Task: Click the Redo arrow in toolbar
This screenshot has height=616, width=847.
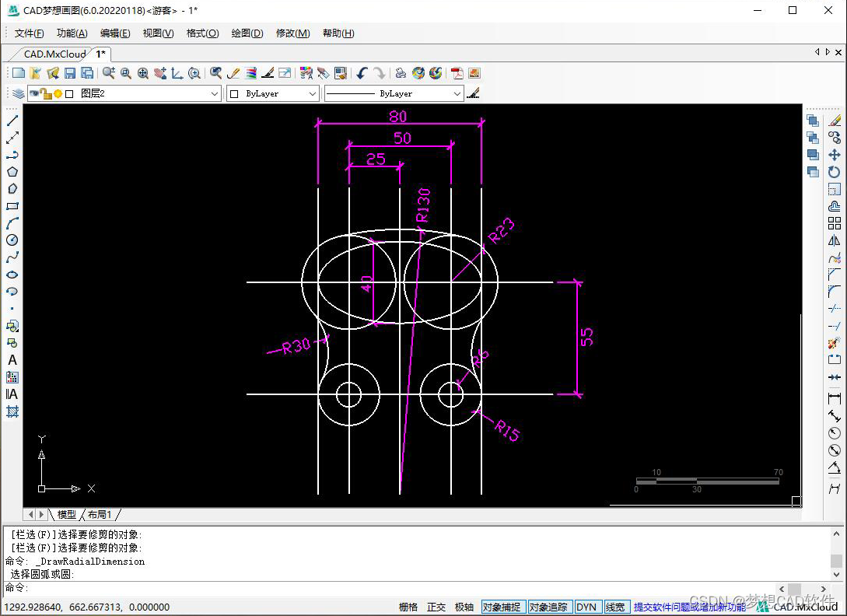Action: click(x=380, y=73)
